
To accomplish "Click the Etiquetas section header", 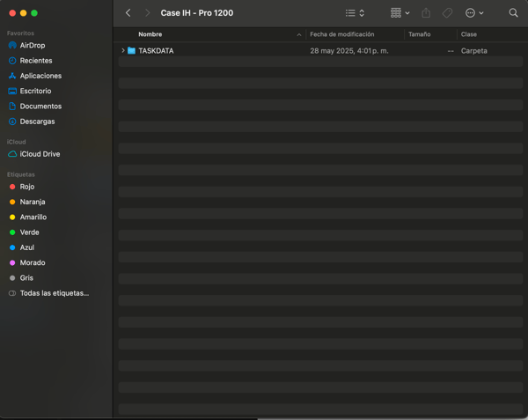I will 21,174.
